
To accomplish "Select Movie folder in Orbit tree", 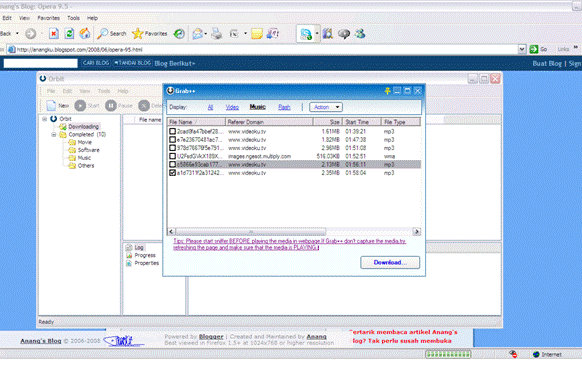I will click(x=84, y=142).
